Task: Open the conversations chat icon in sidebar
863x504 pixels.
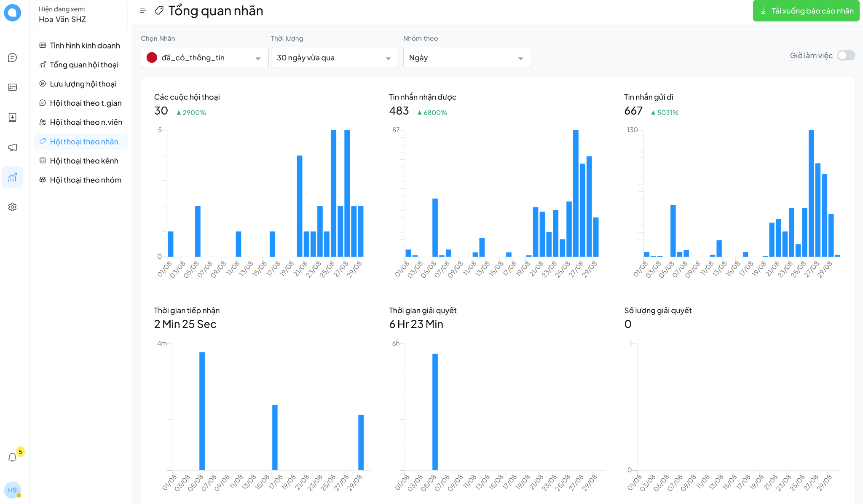Action: point(12,58)
